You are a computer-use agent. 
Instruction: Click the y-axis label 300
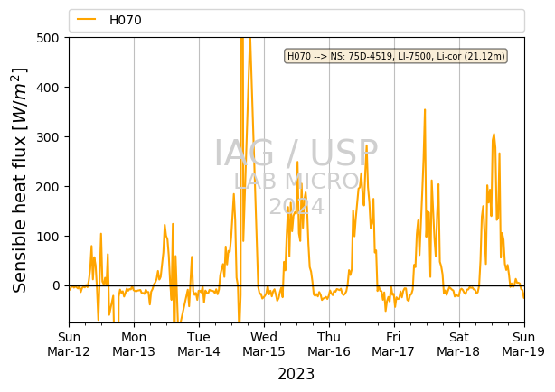click(x=48, y=137)
